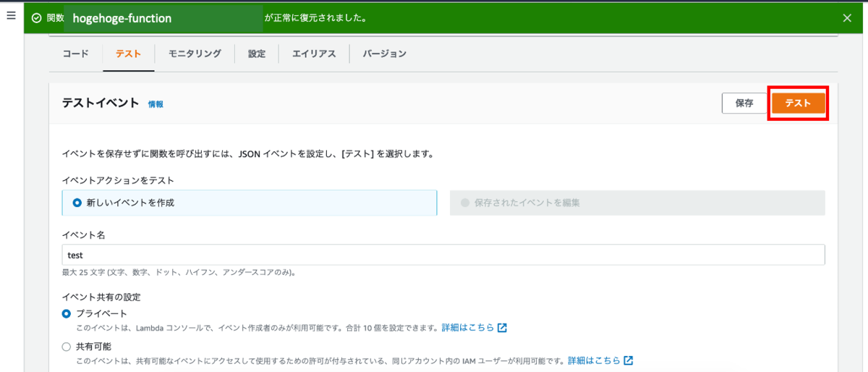Click external-link icon after 共有可能 description
The image size is (868, 372).
pyautogui.click(x=628, y=360)
